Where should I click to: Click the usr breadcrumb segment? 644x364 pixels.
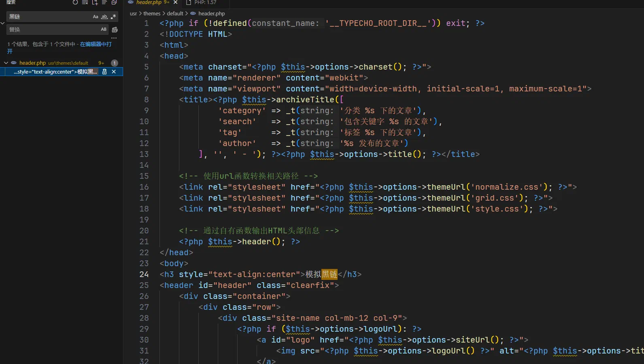(133, 13)
